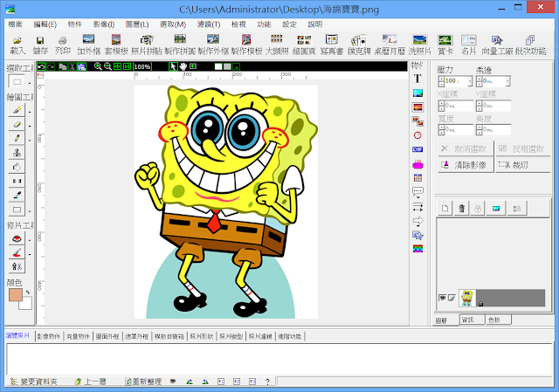
Task: Toggle SpongeBob layer eye visibility
Action: pos(443,298)
